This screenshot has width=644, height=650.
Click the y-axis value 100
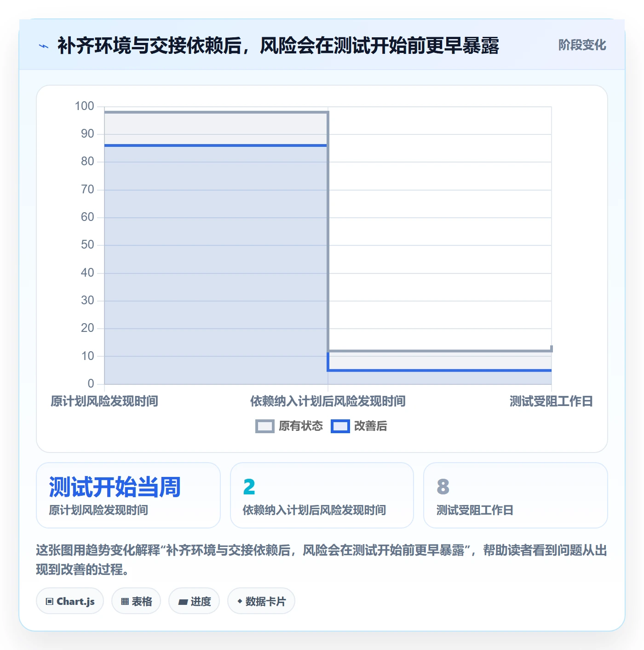click(85, 106)
